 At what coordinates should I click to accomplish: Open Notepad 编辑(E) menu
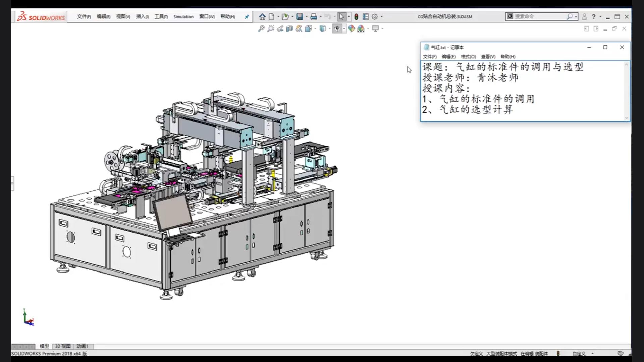point(449,57)
